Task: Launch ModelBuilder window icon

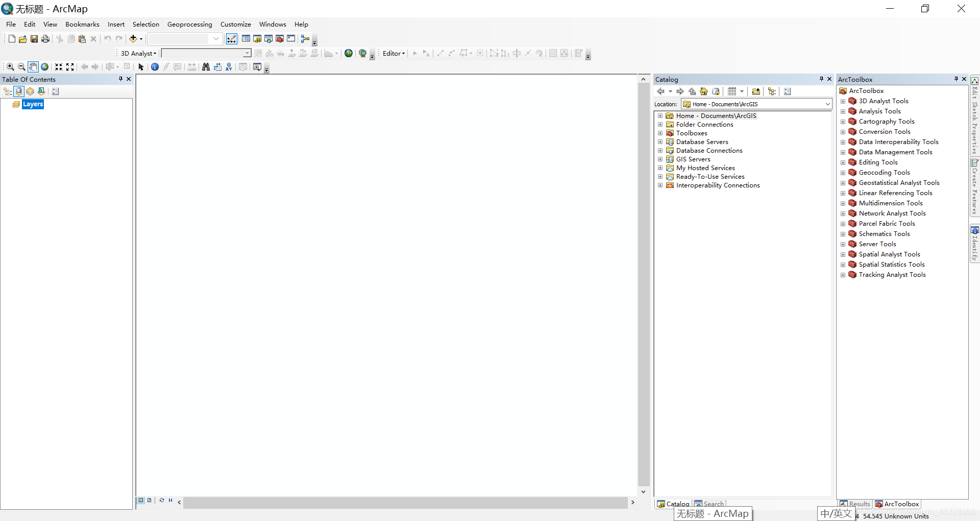Action: pos(305,39)
